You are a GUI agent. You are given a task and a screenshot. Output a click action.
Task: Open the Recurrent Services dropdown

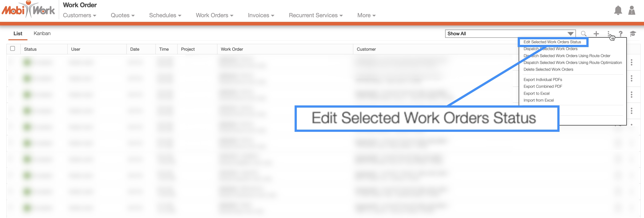pyautogui.click(x=316, y=15)
